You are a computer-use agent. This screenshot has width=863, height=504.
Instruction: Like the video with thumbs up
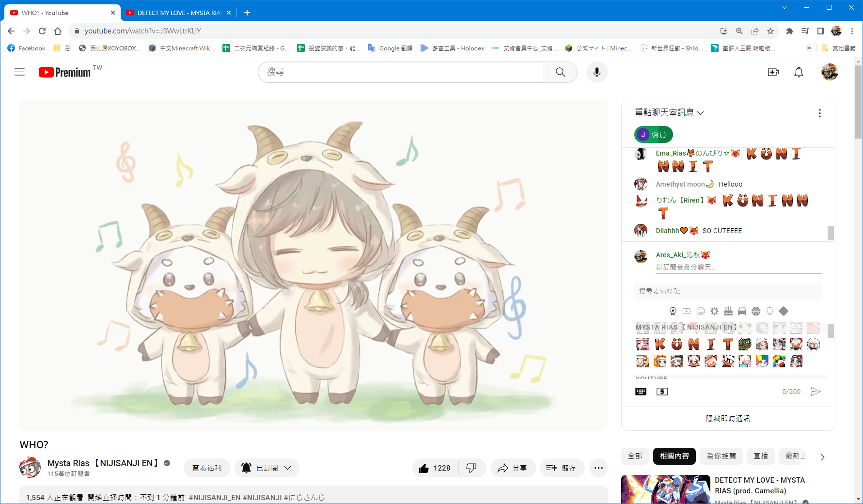click(435, 468)
